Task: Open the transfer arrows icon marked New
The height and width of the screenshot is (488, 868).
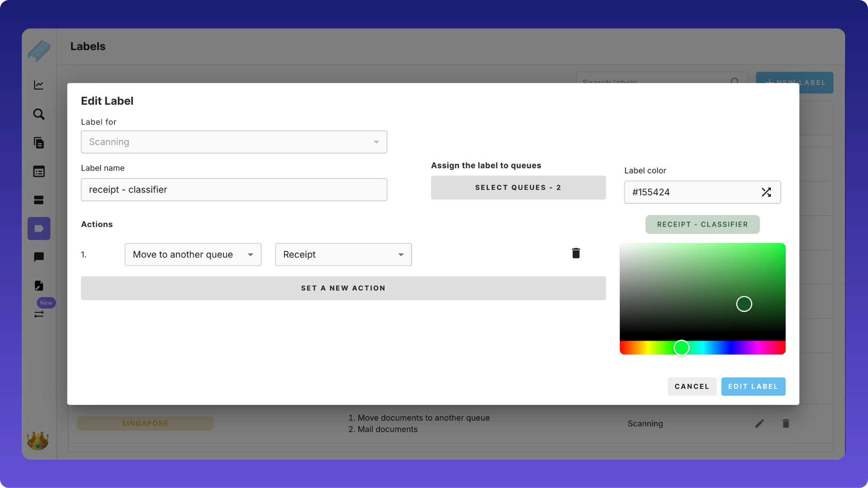Action: click(39, 314)
